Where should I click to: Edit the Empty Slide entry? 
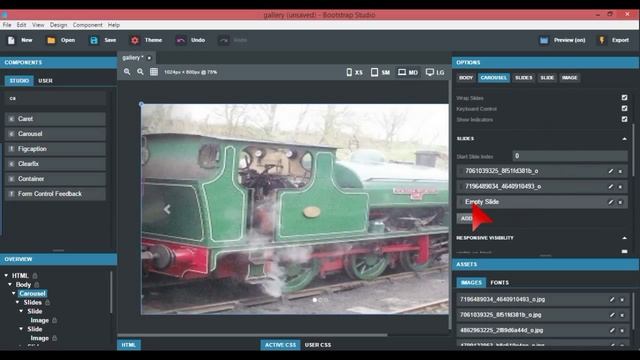(x=611, y=202)
